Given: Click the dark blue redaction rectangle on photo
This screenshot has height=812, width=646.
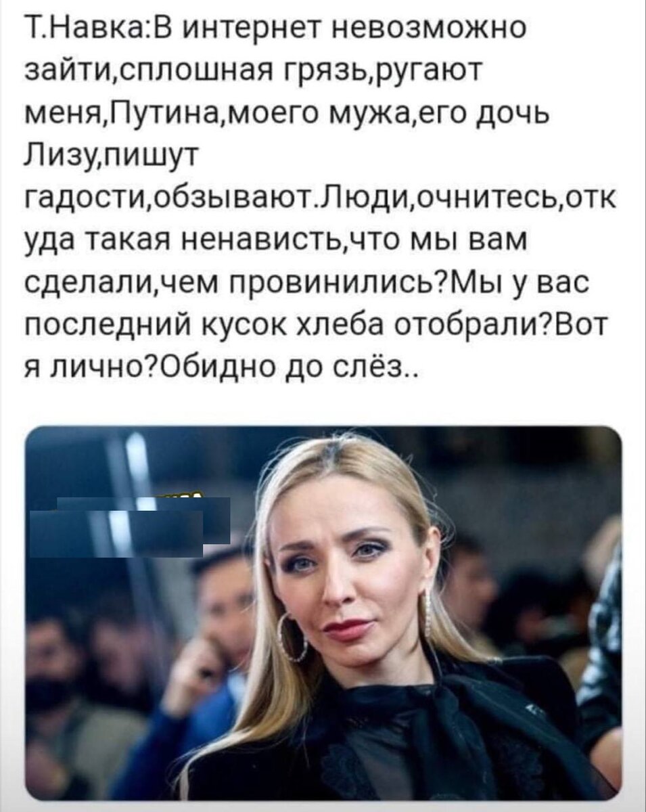Looking at the screenshot, I should (x=130, y=528).
